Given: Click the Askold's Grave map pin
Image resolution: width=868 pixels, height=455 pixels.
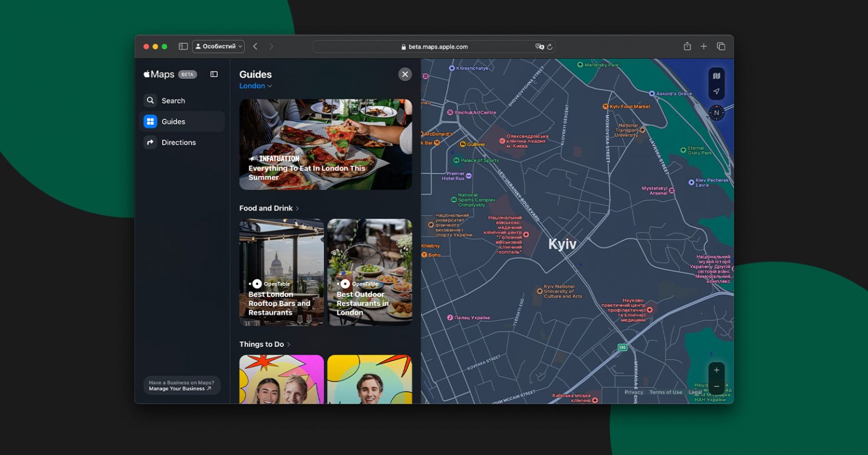Looking at the screenshot, I should coord(652,94).
